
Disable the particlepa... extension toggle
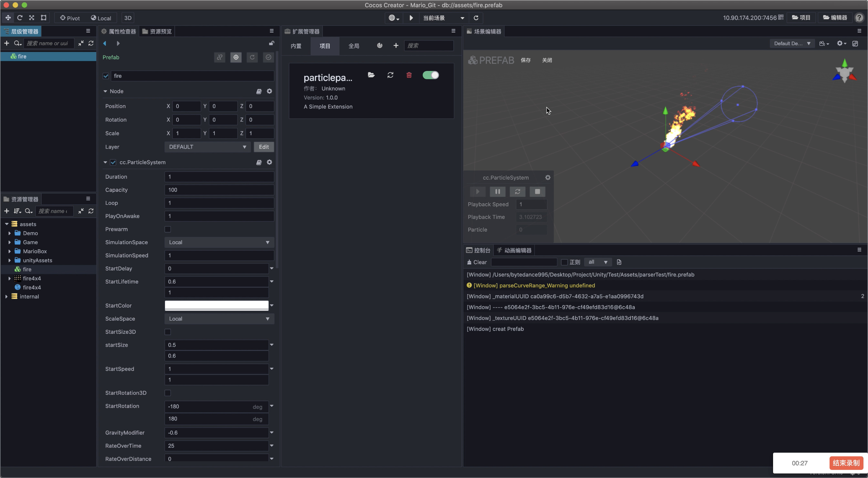431,75
